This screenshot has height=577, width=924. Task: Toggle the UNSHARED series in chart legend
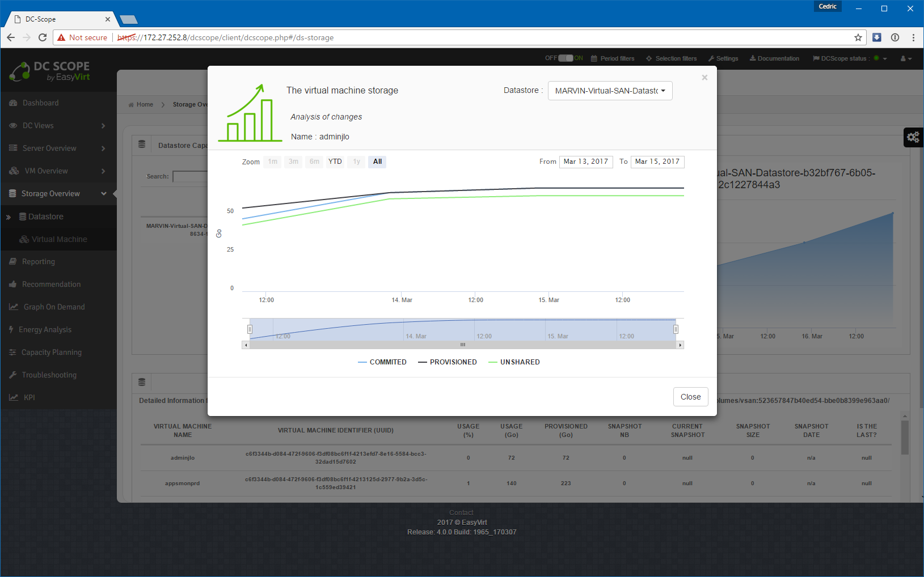(514, 362)
